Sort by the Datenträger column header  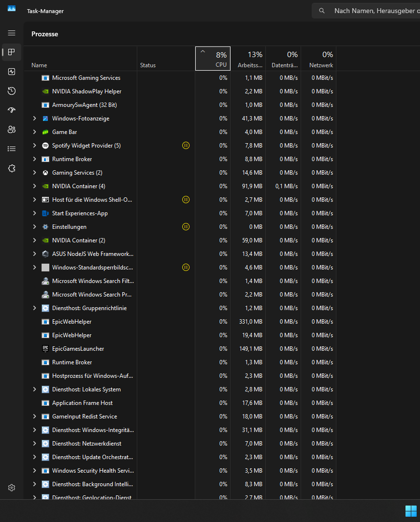[x=283, y=59]
